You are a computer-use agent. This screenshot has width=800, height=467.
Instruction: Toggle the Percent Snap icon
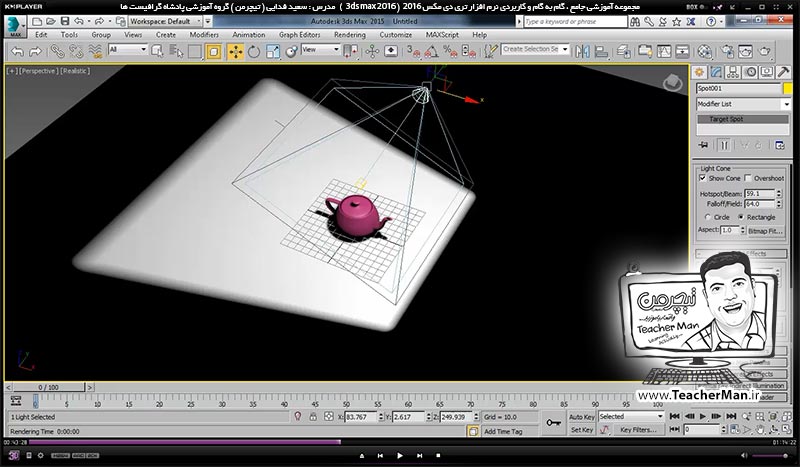[x=450, y=52]
